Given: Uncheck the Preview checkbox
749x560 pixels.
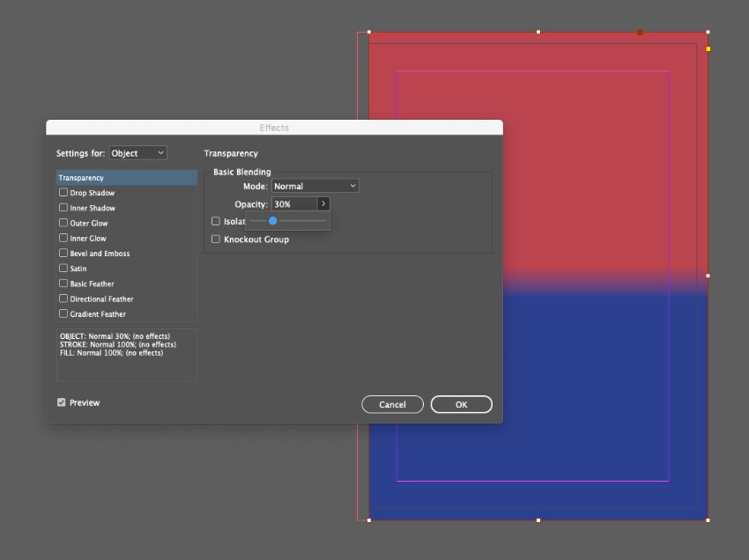Looking at the screenshot, I should pyautogui.click(x=61, y=402).
